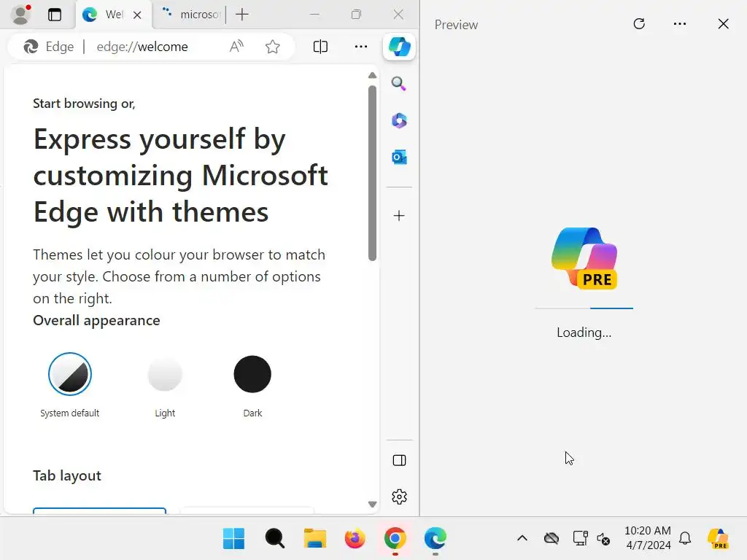Focus the edge://welcome address bar

tap(142, 47)
